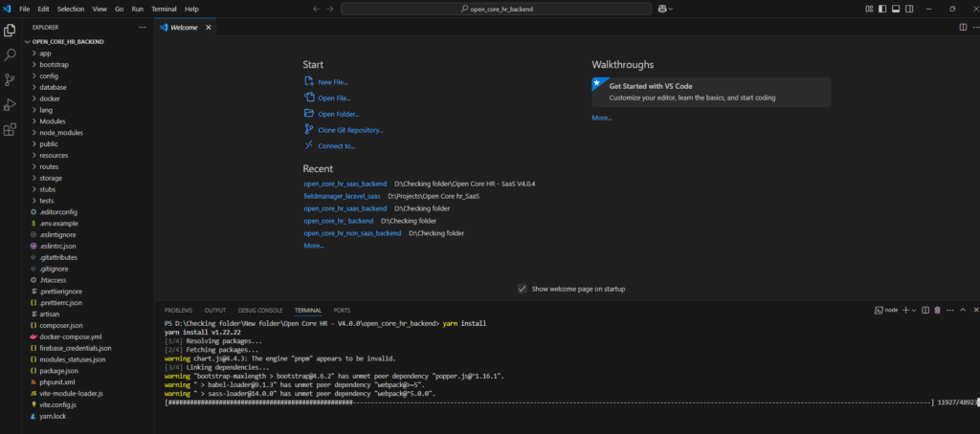
Task: Open terminal panel More Actions menu
Action: coord(950,310)
